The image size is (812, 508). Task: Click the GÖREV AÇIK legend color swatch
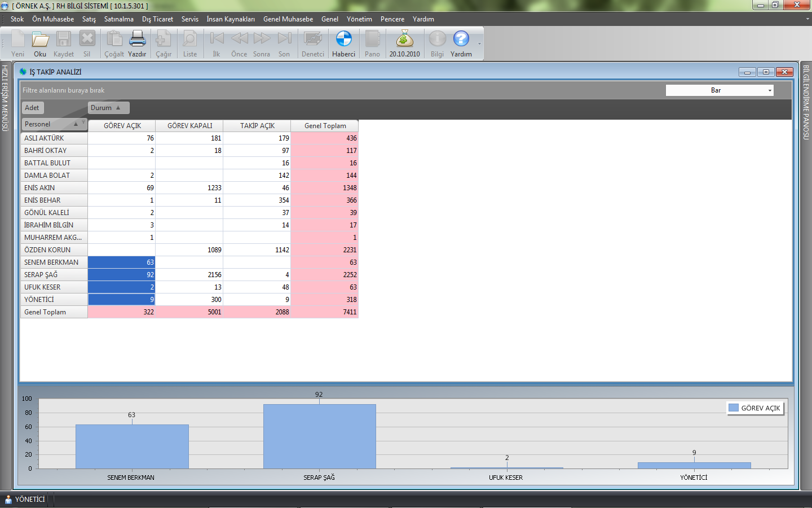click(x=734, y=408)
